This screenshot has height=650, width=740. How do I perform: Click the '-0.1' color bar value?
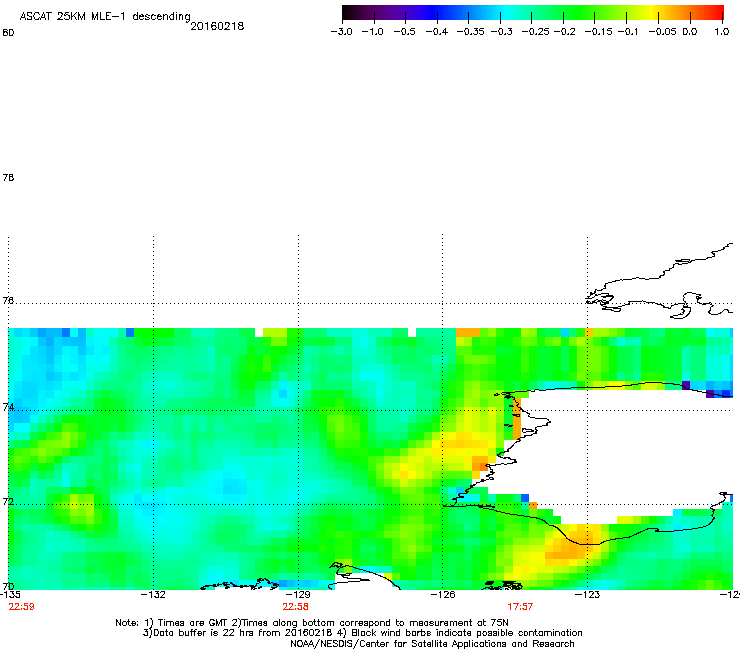click(628, 32)
